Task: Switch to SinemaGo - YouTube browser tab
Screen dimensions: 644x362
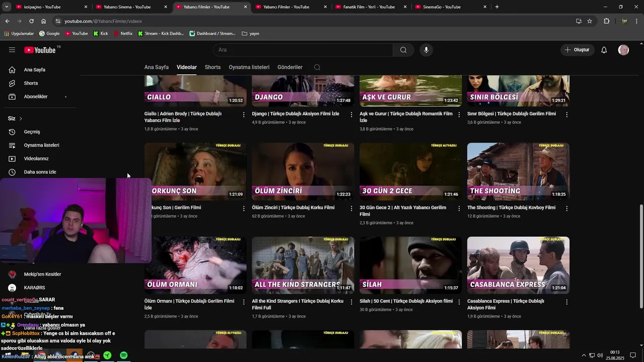Action: click(451, 7)
